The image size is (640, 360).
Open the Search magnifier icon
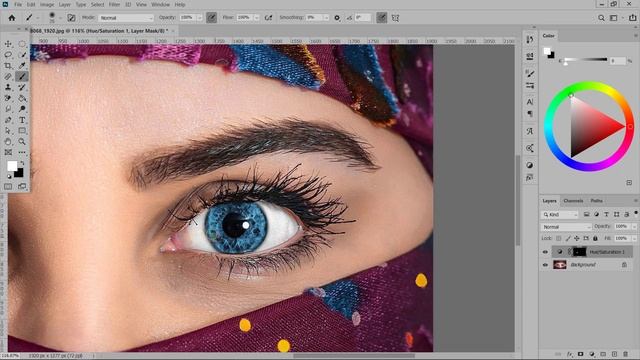[x=601, y=18]
